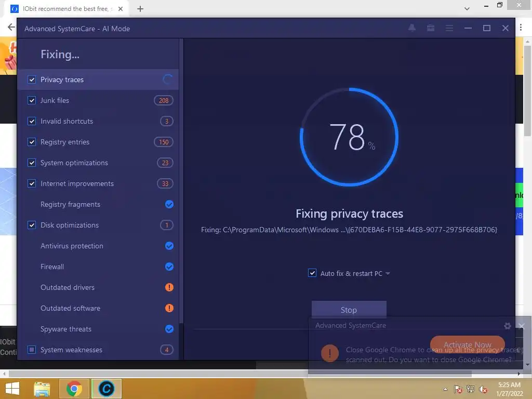532x399 pixels.
Task: Uncheck the Privacy traces checkbox
Action: [32, 79]
